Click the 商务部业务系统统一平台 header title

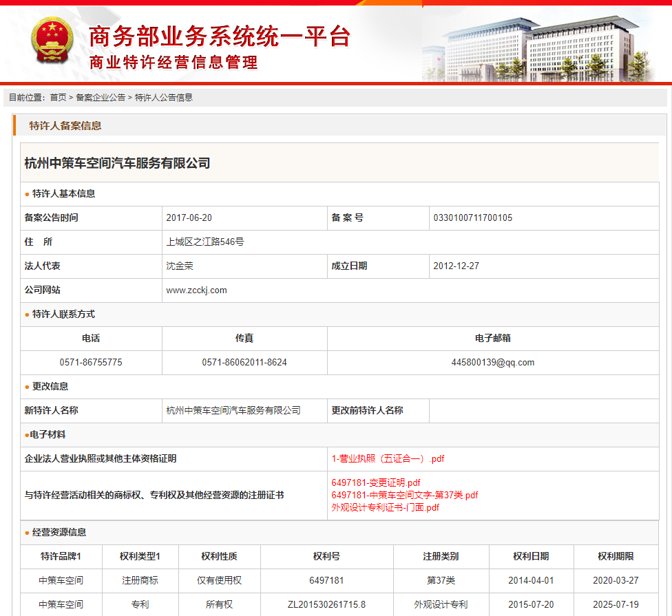click(x=220, y=36)
